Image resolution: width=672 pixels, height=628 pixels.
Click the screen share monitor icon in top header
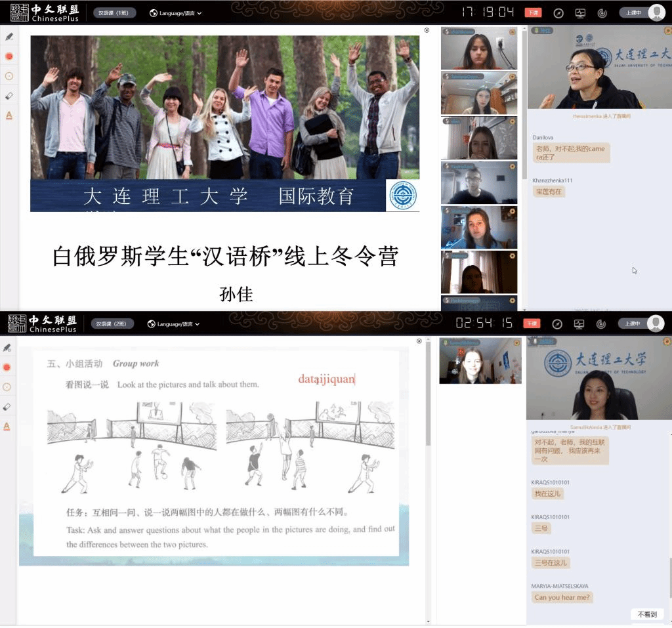[x=580, y=13]
